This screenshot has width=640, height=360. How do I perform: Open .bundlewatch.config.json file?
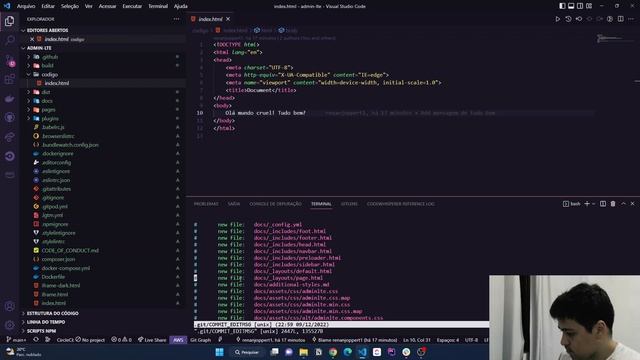pos(70,145)
